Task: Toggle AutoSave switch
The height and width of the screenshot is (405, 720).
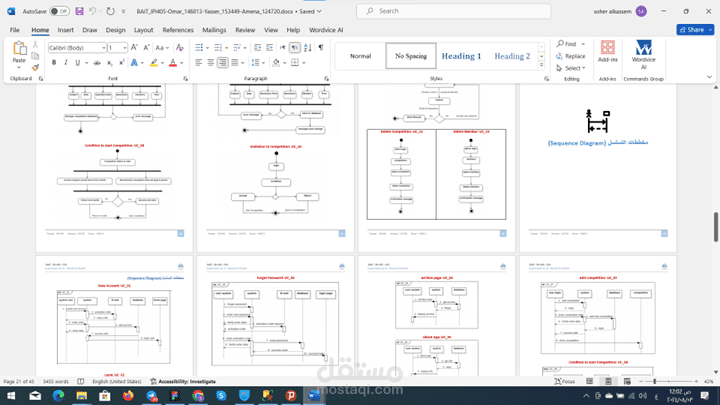Action: (59, 11)
